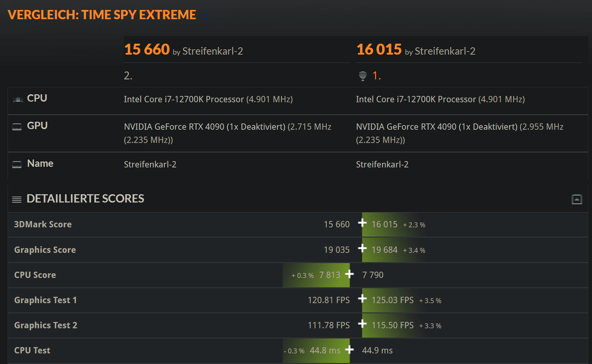Click the plus icon in 3DMark Score row
This screenshot has height=364, width=592.
coord(362,223)
